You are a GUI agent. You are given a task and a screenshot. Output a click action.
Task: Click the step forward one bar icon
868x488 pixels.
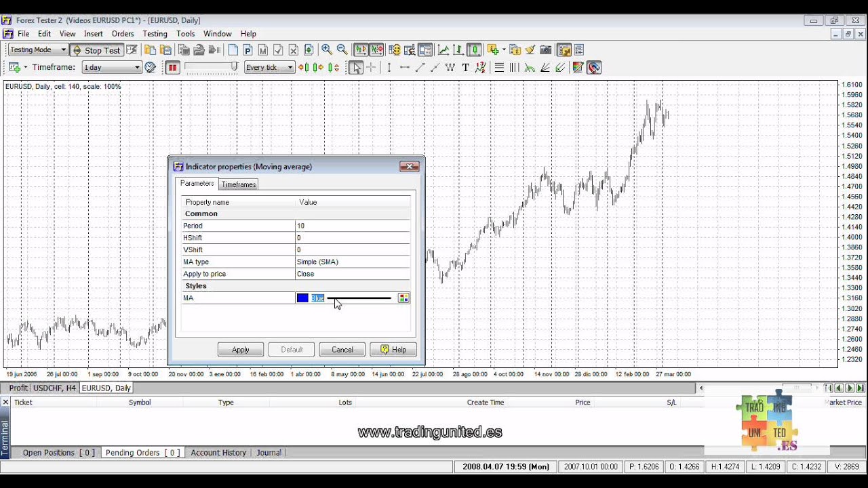click(318, 67)
